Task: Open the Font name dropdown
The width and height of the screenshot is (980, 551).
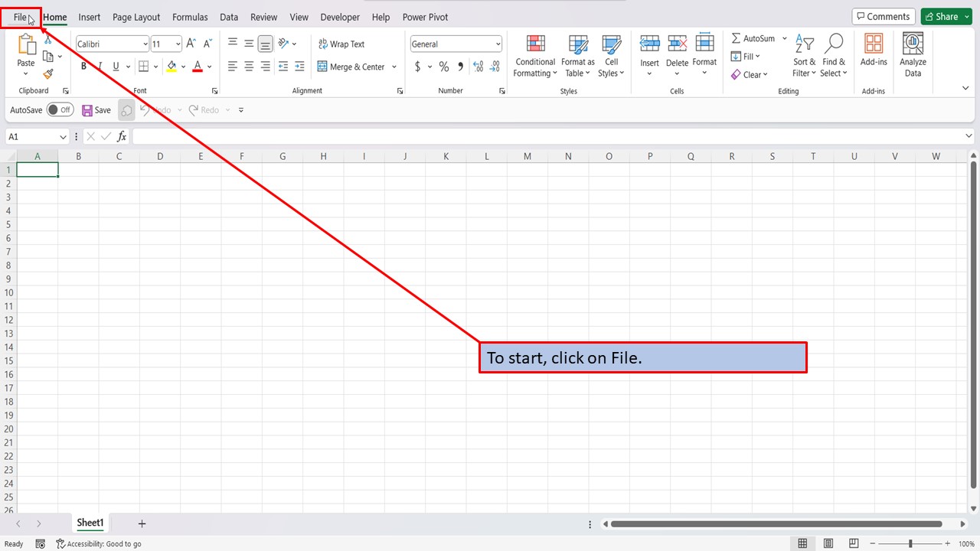Action: click(144, 44)
